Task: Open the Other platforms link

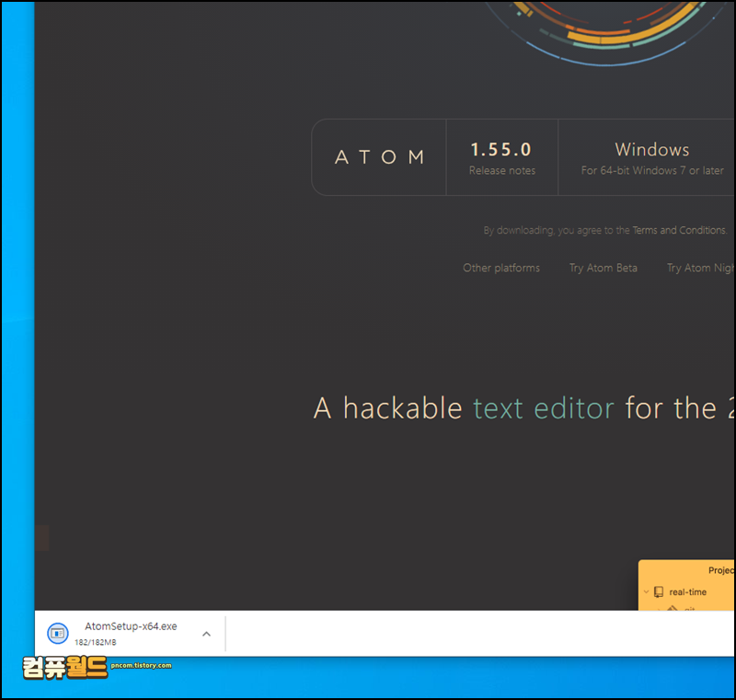Action: tap(500, 268)
